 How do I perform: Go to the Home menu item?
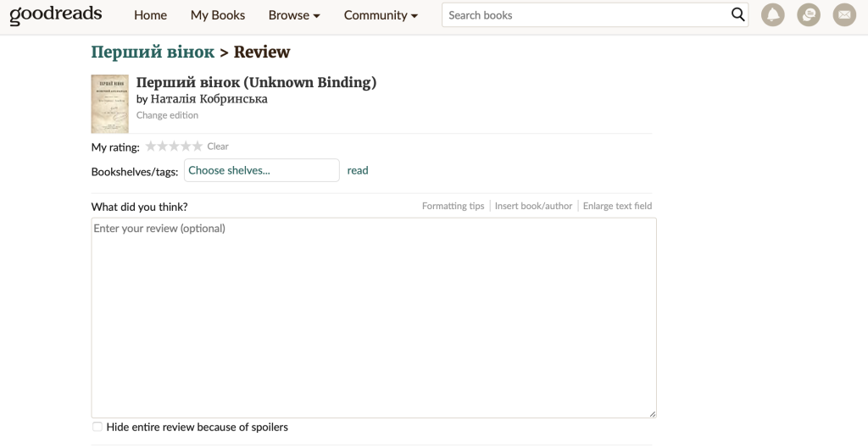[150, 15]
